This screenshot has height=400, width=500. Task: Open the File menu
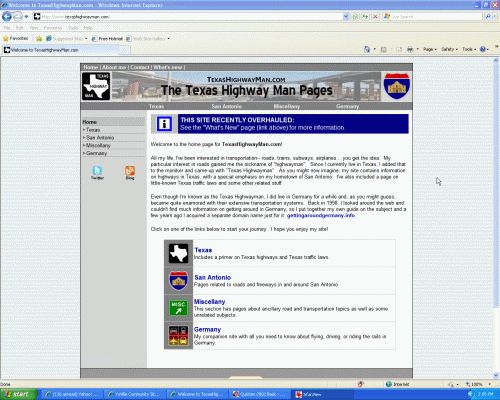(x=7, y=28)
